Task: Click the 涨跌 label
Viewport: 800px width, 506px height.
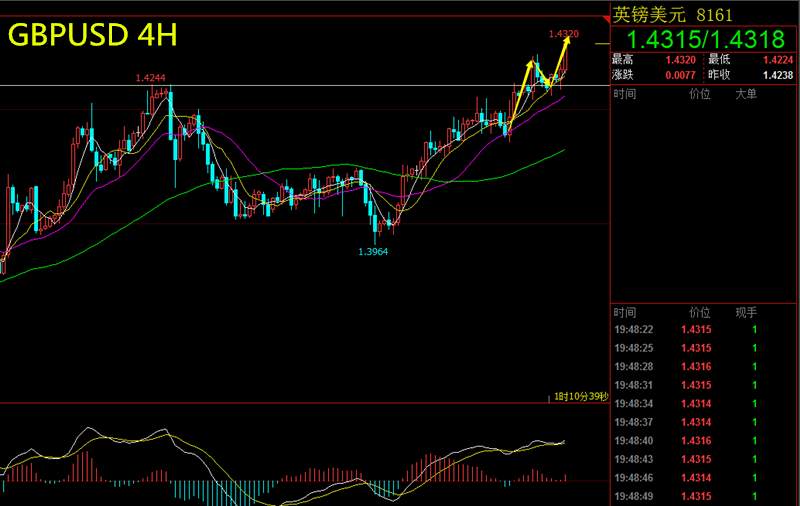Action: click(x=623, y=74)
